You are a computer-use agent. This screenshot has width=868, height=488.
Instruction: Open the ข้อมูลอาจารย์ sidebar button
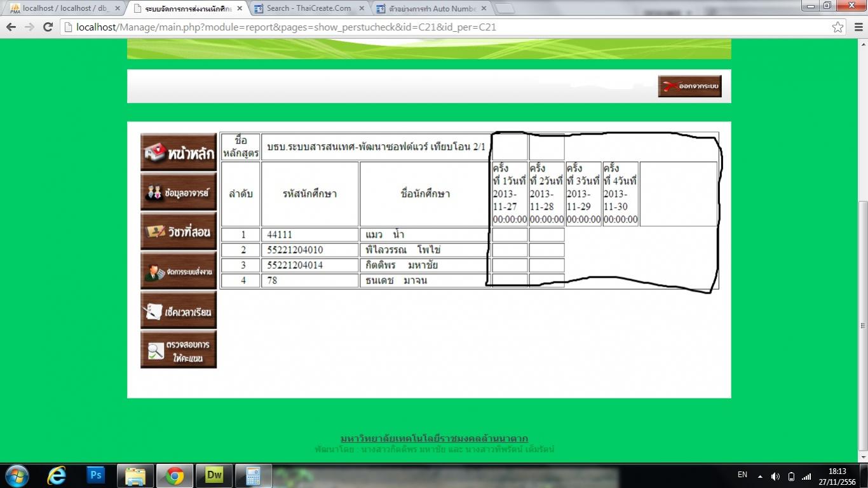pyautogui.click(x=179, y=191)
